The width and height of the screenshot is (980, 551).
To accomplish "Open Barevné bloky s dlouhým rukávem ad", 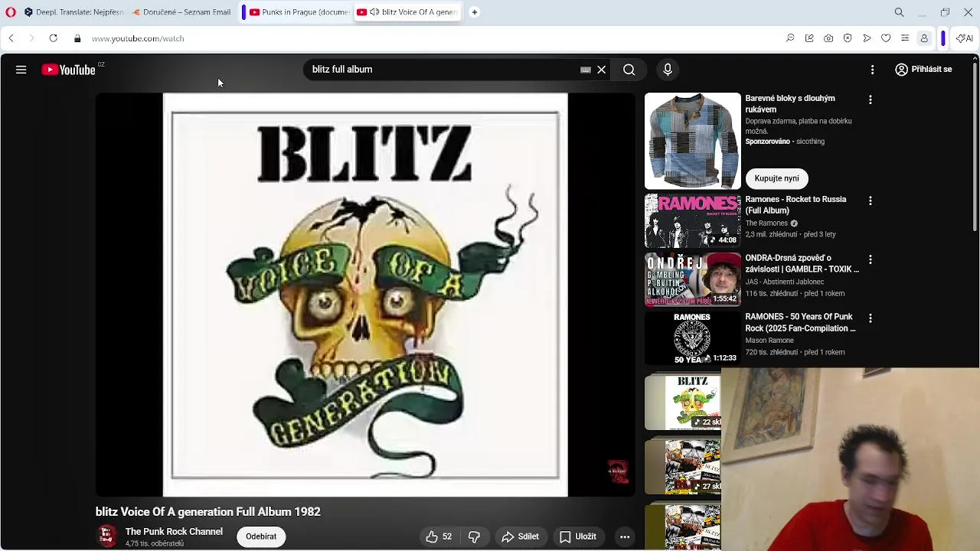I will click(790, 103).
